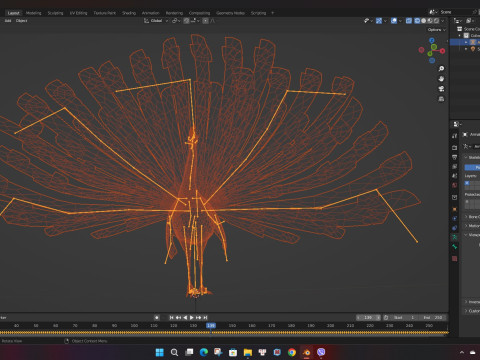Toggle the snapping magnet button
The image size is (480, 360).
click(186, 21)
